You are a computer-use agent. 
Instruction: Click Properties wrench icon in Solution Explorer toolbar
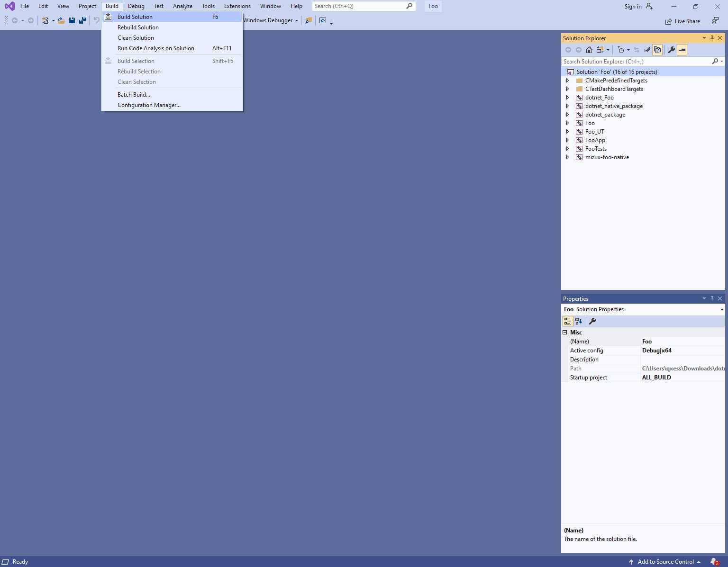(672, 50)
